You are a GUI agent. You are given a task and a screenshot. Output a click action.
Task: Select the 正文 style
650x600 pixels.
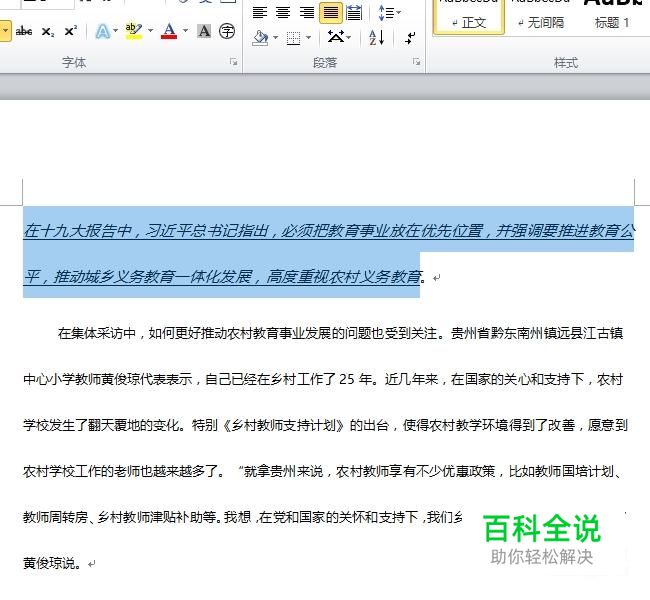[468, 17]
